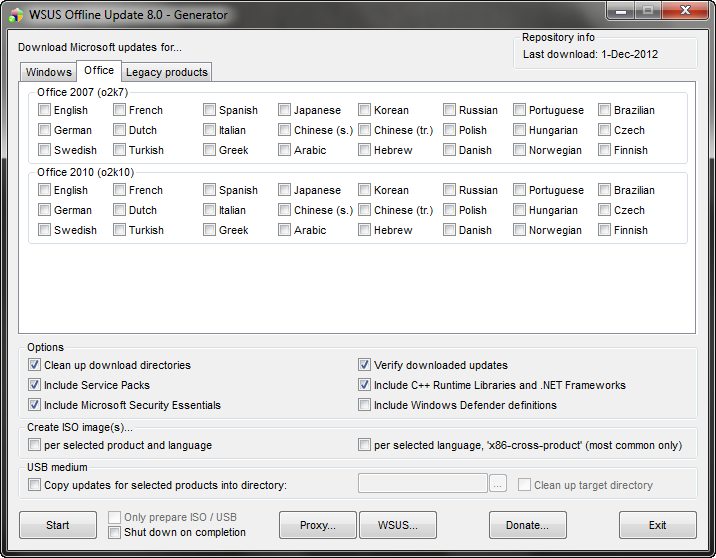
Task: Check English under Office 2010
Action: (44, 190)
